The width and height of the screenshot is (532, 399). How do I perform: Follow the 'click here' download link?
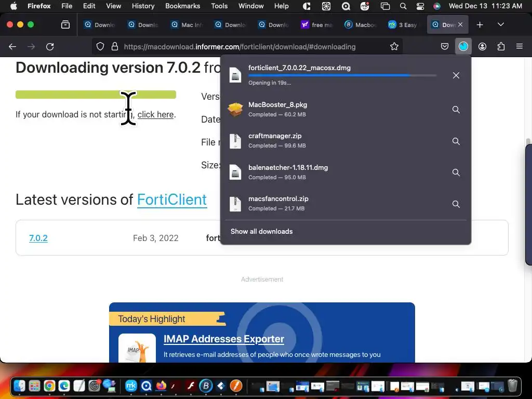pos(155,115)
